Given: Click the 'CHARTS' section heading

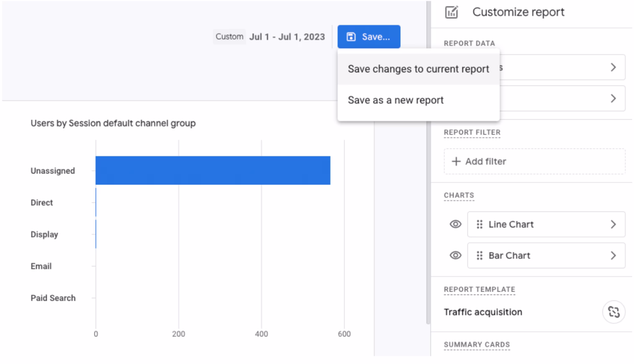Looking at the screenshot, I should point(459,195).
